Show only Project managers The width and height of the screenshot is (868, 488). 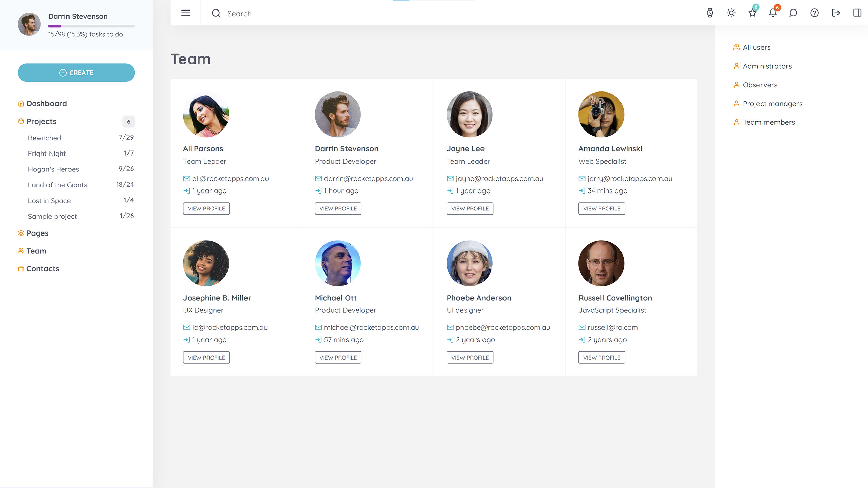773,103
